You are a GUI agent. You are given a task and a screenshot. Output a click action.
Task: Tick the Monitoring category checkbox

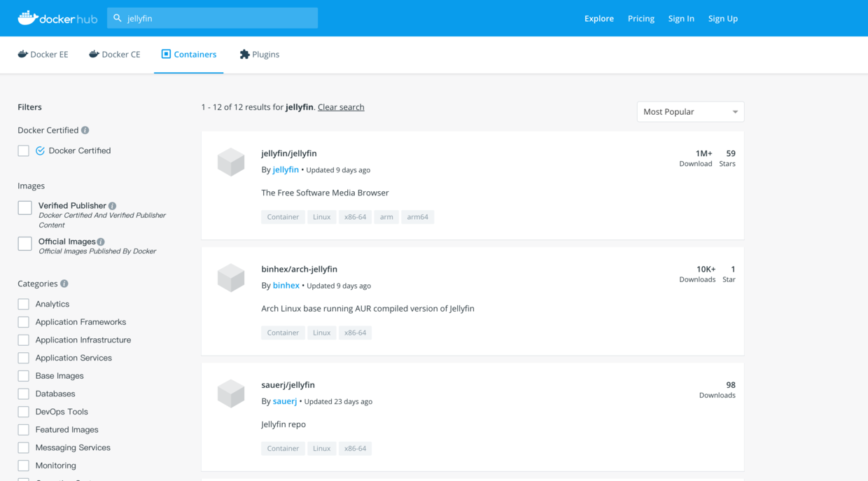[x=24, y=466]
